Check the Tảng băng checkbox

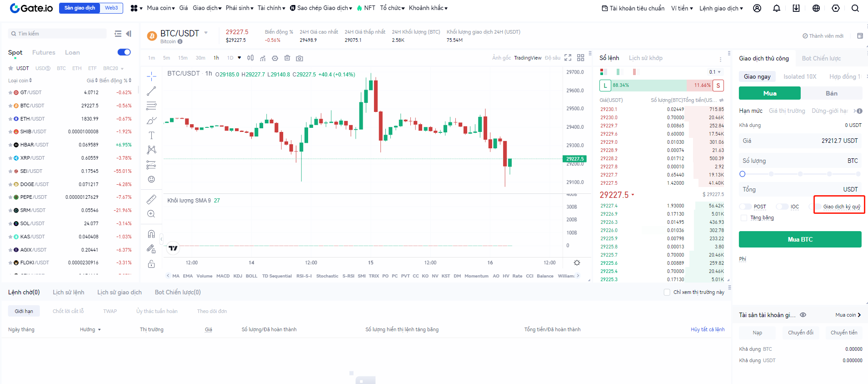coord(744,218)
